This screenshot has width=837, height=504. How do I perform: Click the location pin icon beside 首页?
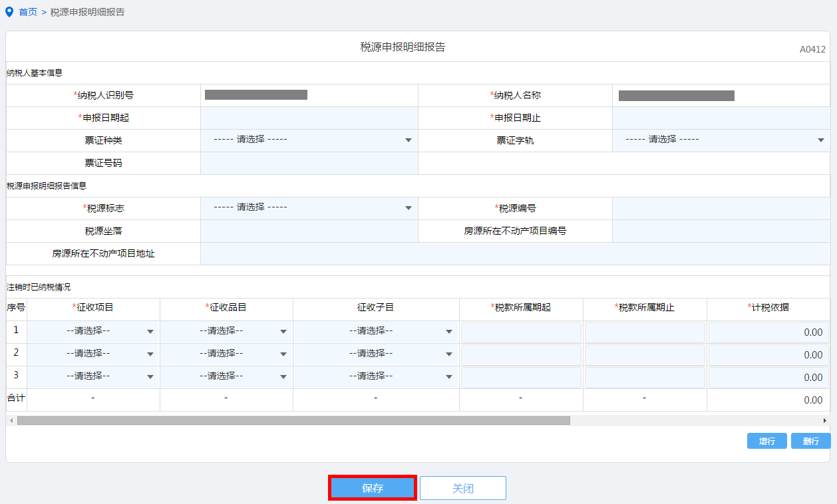pyautogui.click(x=9, y=12)
